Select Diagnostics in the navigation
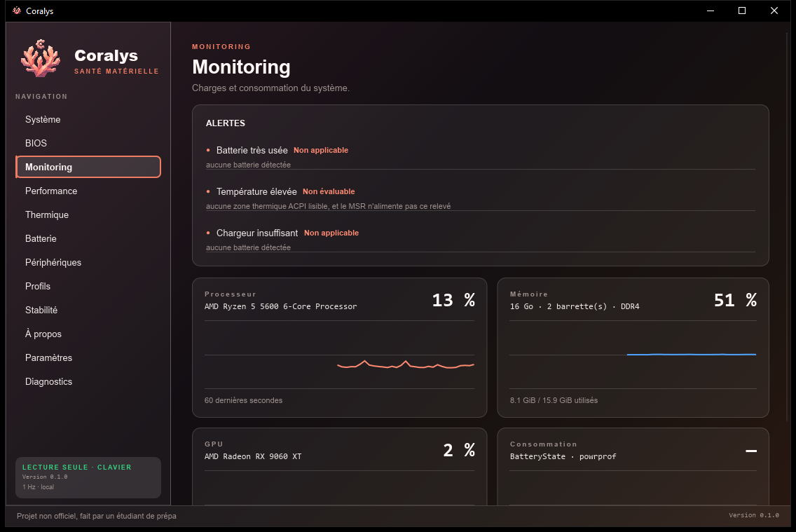Screen dimensions: 796x532 [88, 382]
